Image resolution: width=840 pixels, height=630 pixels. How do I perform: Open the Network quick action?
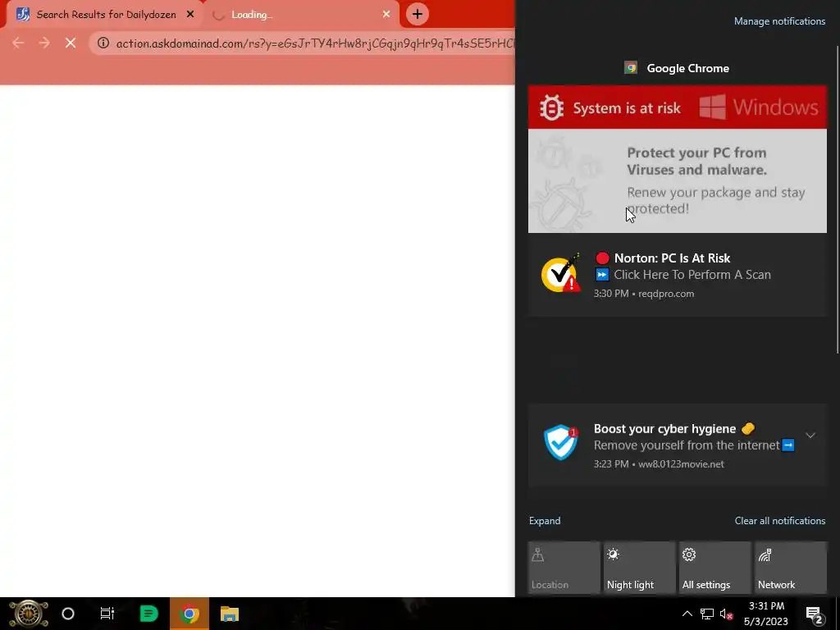coord(790,568)
